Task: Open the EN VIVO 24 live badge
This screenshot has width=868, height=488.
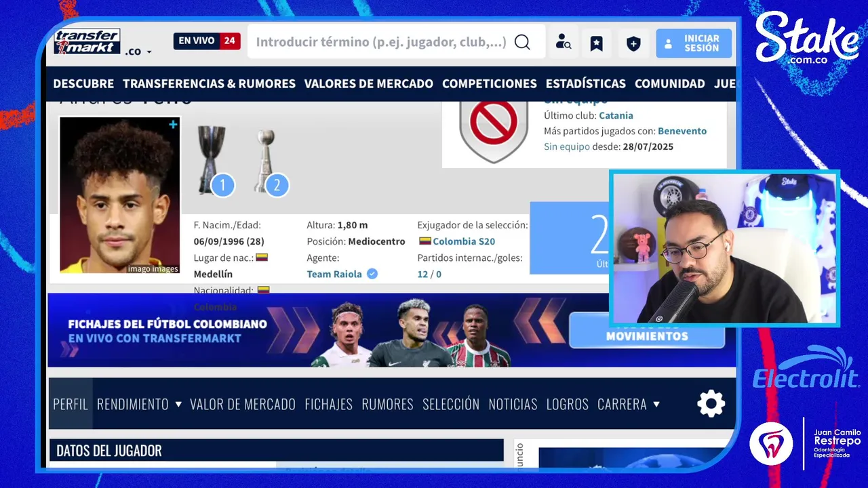Action: tap(207, 41)
